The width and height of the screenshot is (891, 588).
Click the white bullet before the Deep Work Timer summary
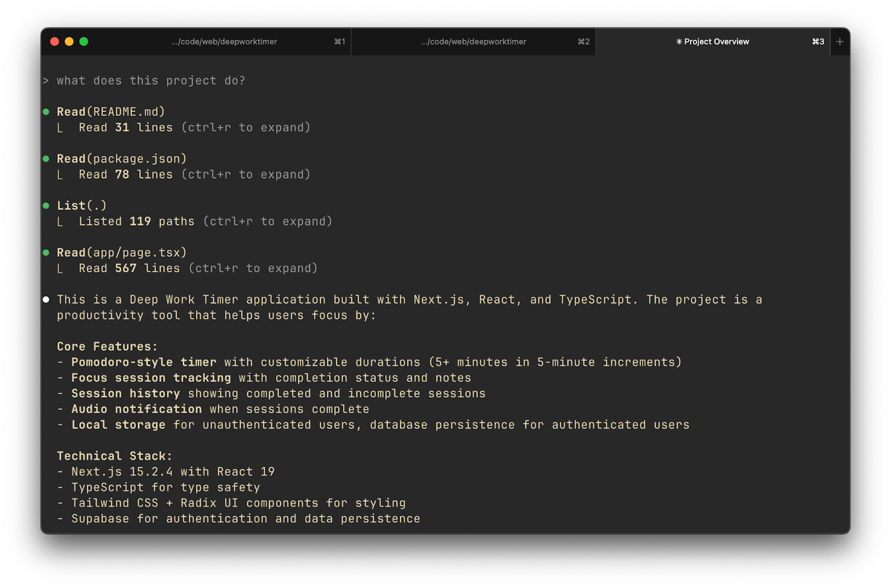click(x=46, y=300)
